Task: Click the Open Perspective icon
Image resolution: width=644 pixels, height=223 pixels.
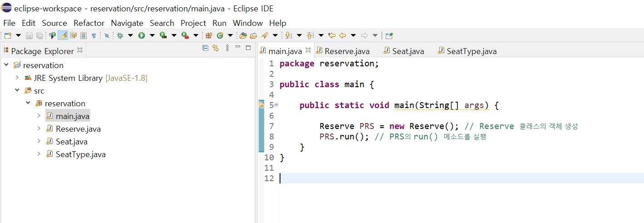Action: (x=389, y=35)
